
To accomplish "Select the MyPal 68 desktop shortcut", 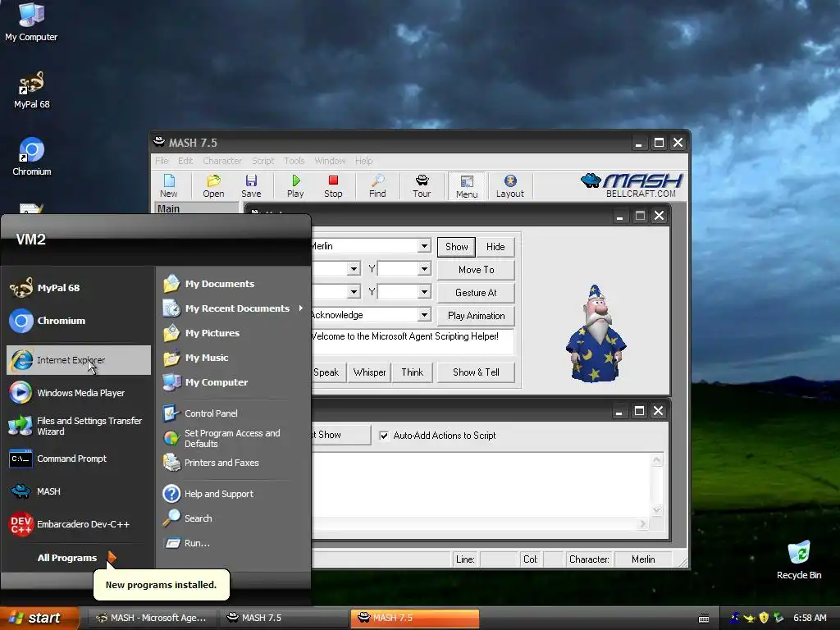I will click(32, 90).
